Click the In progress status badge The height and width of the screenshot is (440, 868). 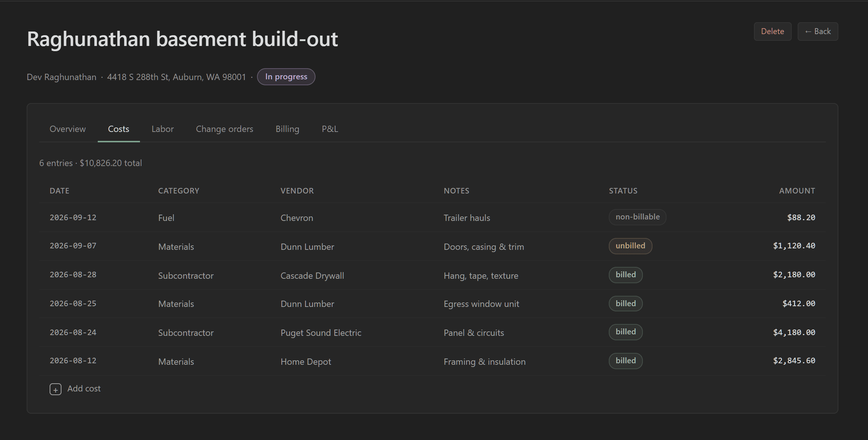pyautogui.click(x=286, y=77)
